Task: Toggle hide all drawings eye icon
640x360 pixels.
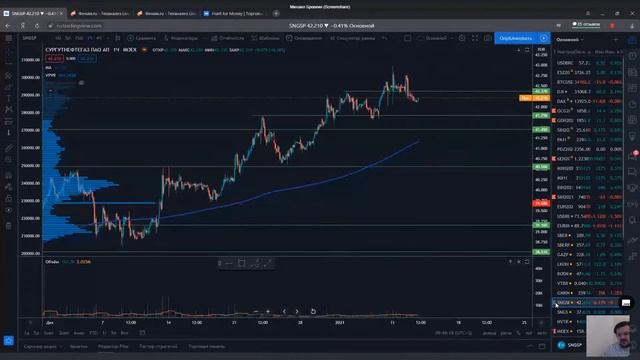Action: point(9,210)
